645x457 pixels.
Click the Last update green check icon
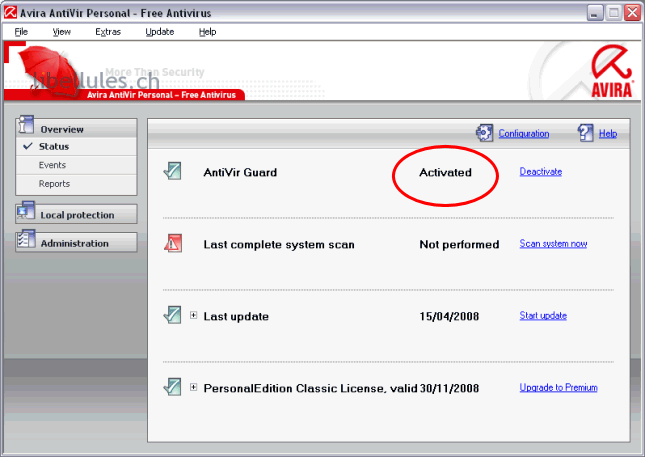tap(172, 315)
